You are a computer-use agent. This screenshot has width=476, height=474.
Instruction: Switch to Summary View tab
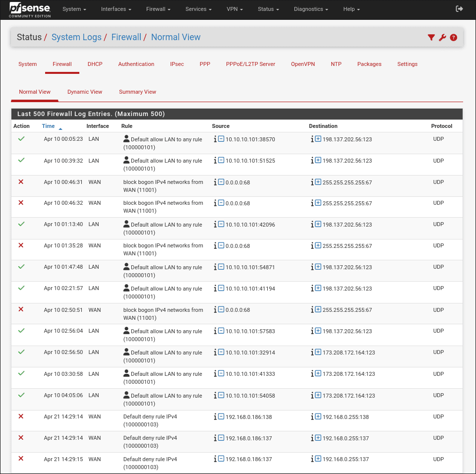(x=137, y=92)
